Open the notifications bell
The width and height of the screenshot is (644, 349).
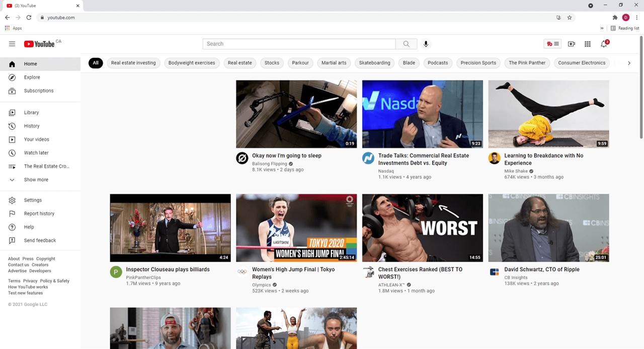604,44
